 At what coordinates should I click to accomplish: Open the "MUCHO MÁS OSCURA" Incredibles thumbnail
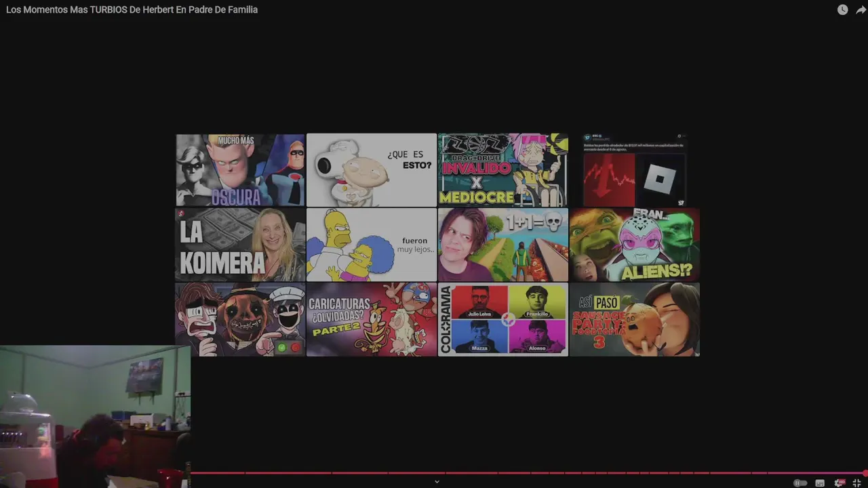pyautogui.click(x=240, y=170)
